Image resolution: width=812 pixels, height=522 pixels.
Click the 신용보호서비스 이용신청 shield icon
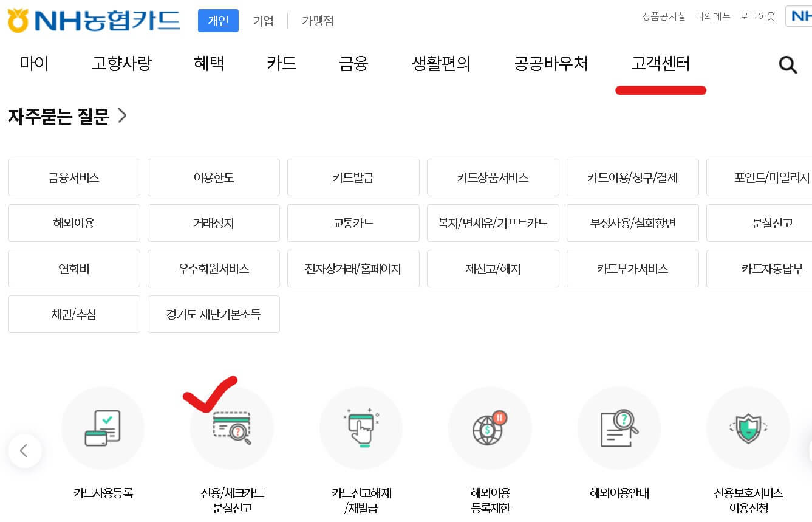(x=748, y=428)
